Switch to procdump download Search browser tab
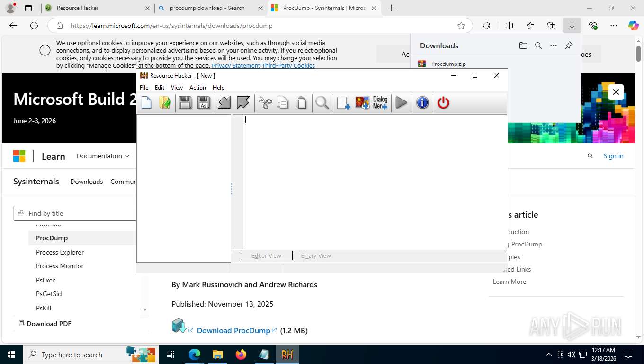This screenshot has height=364, width=644. [x=210, y=8]
